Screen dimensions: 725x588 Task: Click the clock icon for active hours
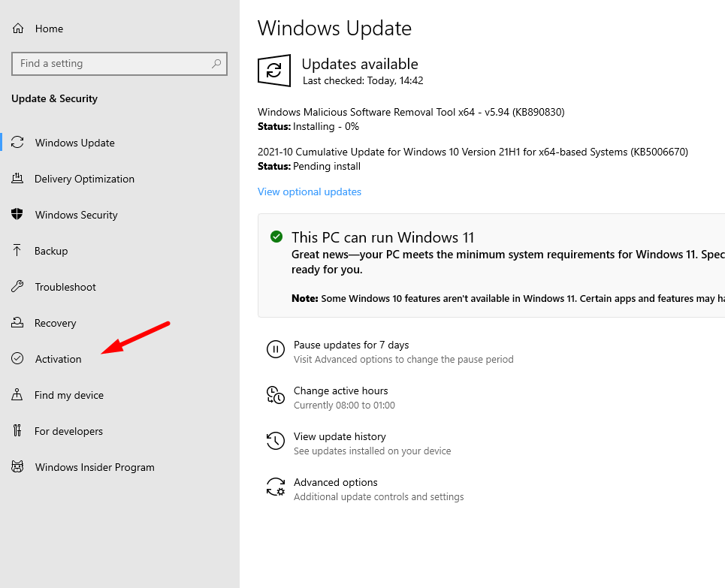click(x=276, y=395)
